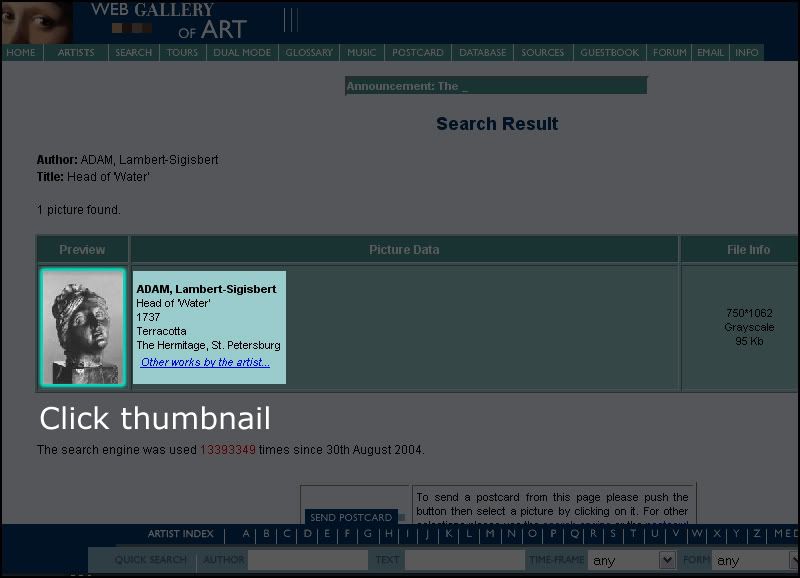Open artist index letter Z
The image size is (800, 578).
click(757, 534)
